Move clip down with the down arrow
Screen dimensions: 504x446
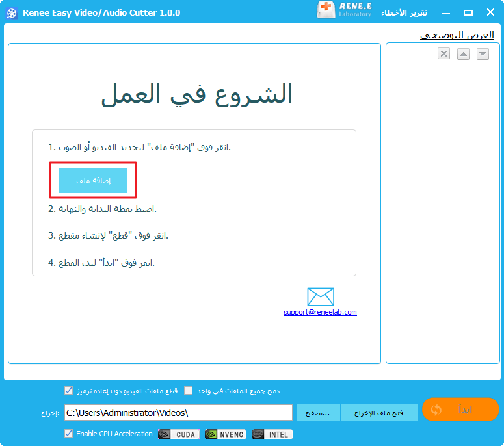pyautogui.click(x=483, y=54)
